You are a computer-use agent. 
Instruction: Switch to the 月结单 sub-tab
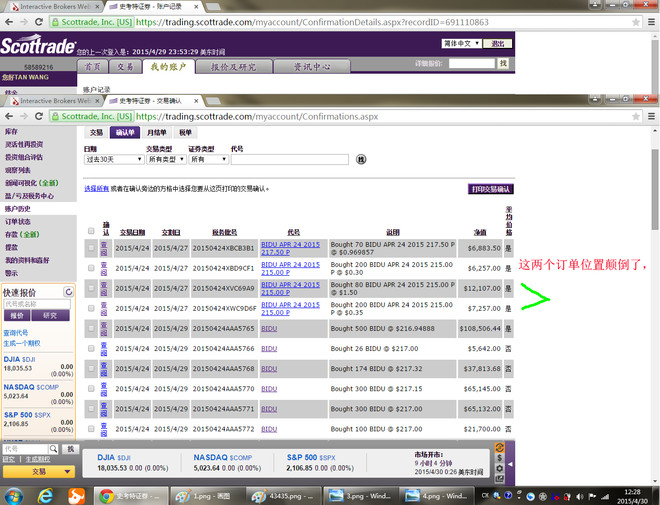pyautogui.click(x=156, y=133)
